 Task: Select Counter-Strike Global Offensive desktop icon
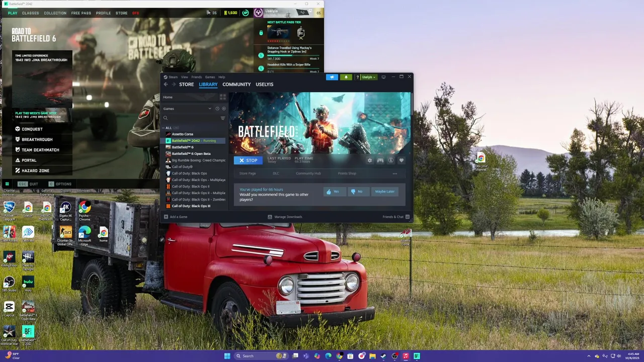pyautogui.click(x=65, y=236)
